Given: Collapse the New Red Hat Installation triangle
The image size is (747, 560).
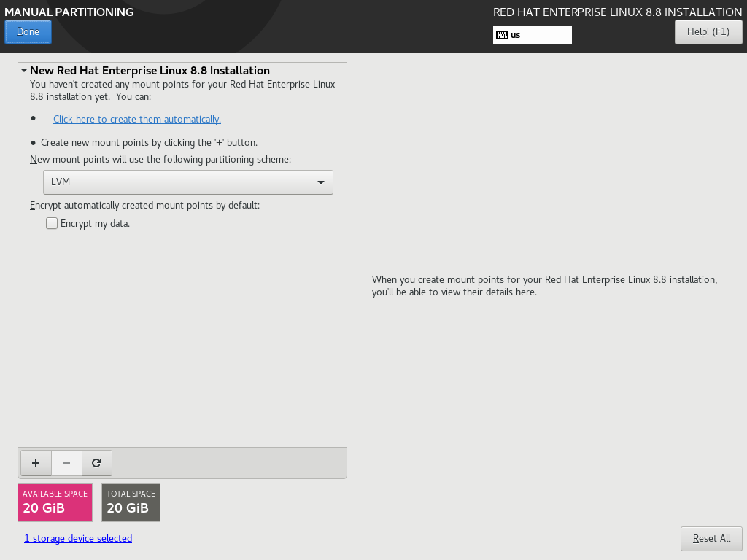Looking at the screenshot, I should tap(24, 70).
